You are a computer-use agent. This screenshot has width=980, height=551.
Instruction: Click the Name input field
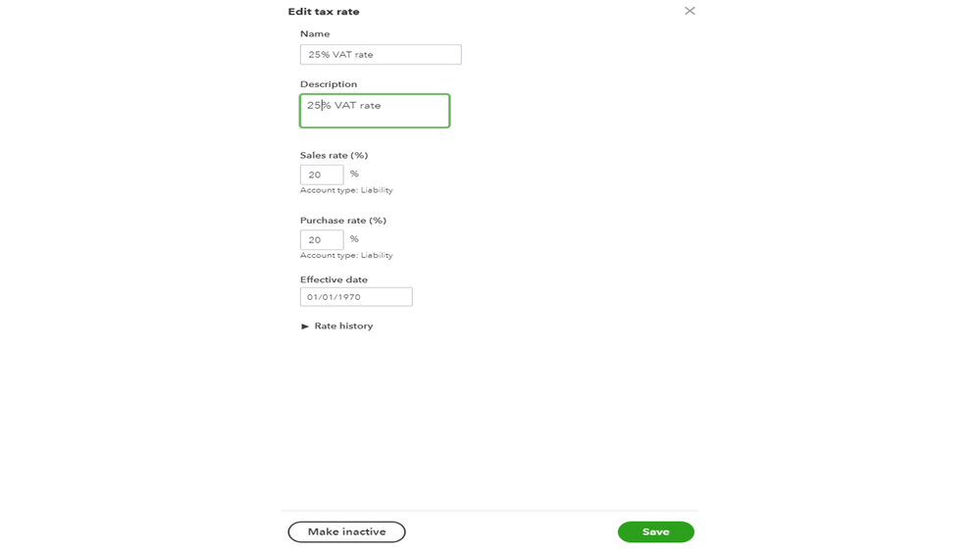pyautogui.click(x=380, y=55)
